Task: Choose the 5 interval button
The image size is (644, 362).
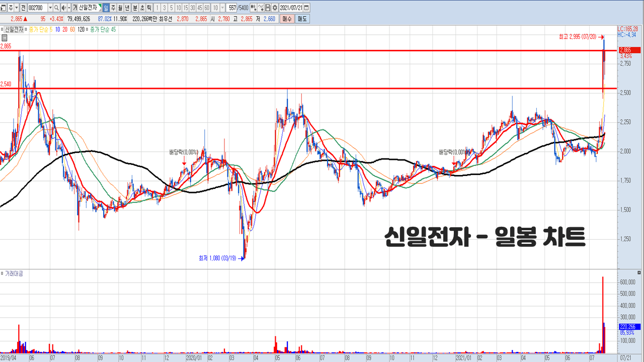Action: tap(172, 8)
